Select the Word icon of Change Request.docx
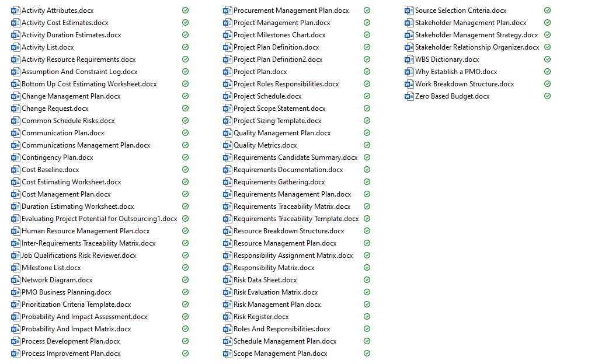Screen dimensions: 595x364 tap(16, 108)
